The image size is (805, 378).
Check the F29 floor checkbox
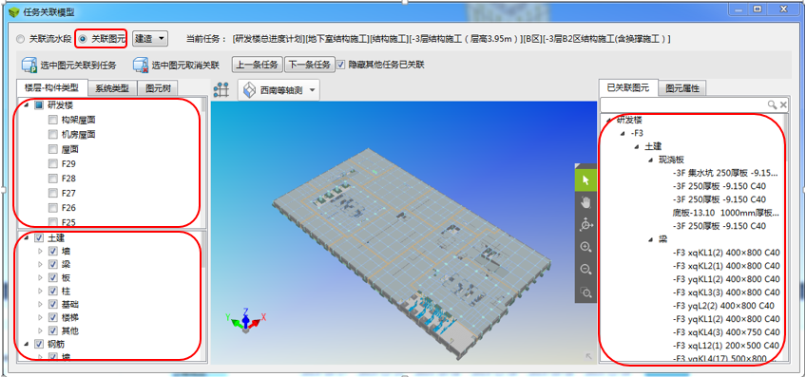[x=52, y=164]
